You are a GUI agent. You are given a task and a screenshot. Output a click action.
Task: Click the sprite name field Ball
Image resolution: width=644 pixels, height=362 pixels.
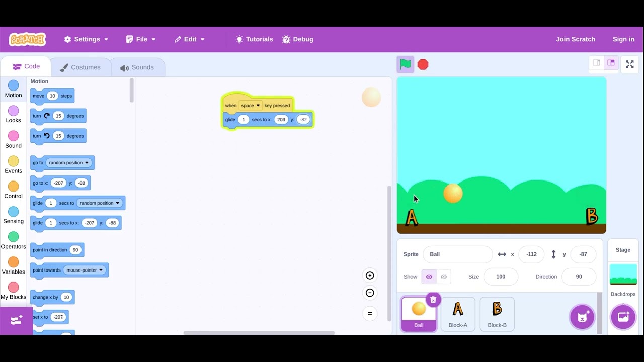458,254
